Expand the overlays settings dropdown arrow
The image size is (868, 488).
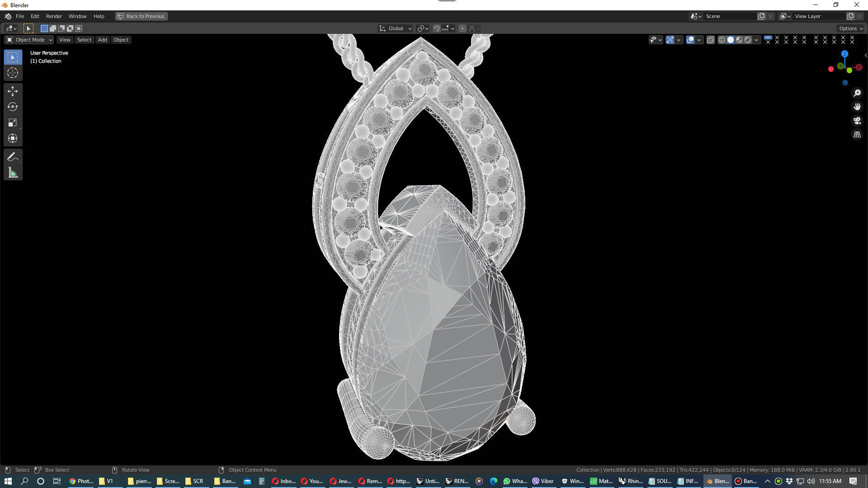click(699, 40)
